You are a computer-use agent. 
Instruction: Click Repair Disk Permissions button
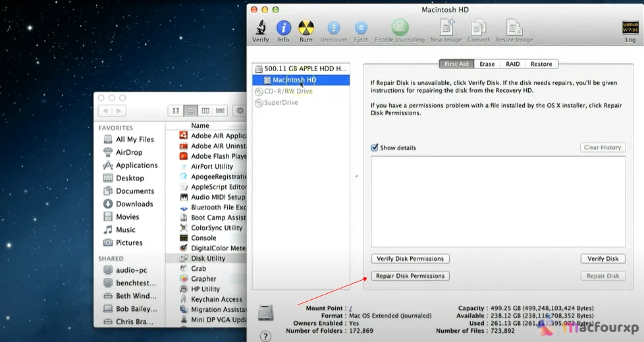tap(410, 276)
